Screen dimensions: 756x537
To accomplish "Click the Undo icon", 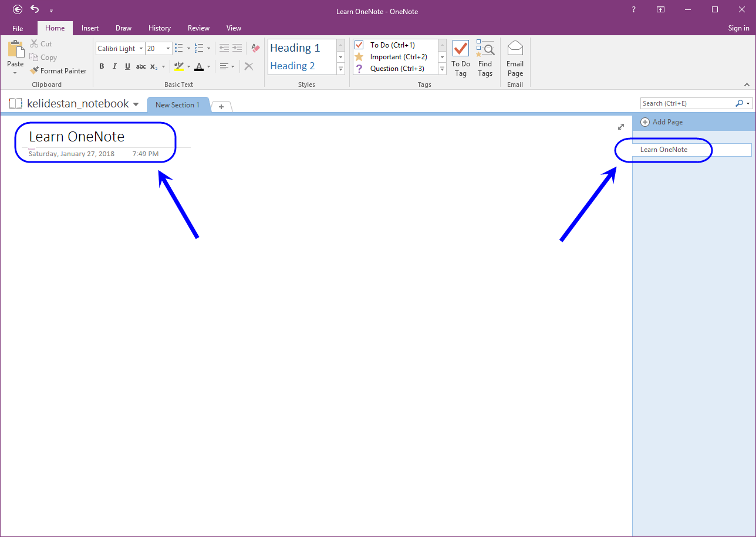I will coord(35,9).
